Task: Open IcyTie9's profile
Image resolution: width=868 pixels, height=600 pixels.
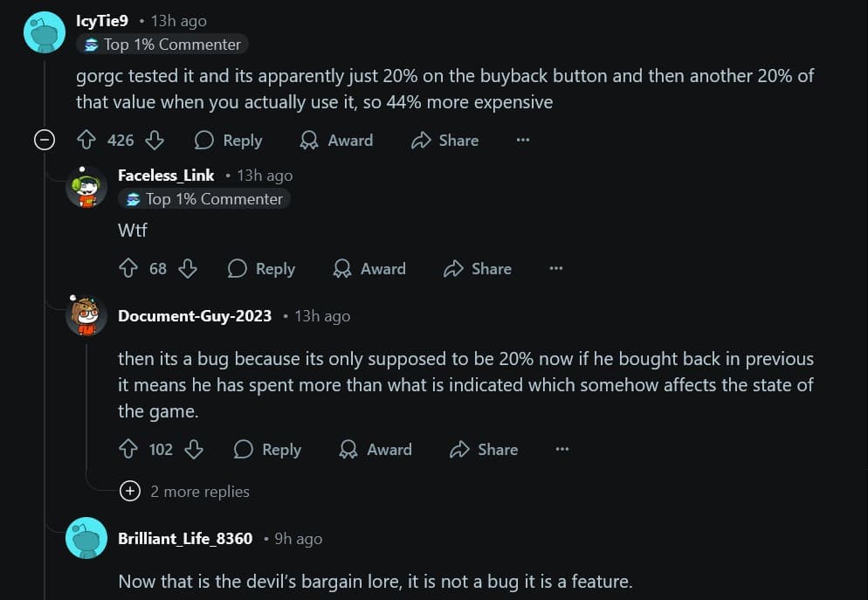Action: pos(101,20)
